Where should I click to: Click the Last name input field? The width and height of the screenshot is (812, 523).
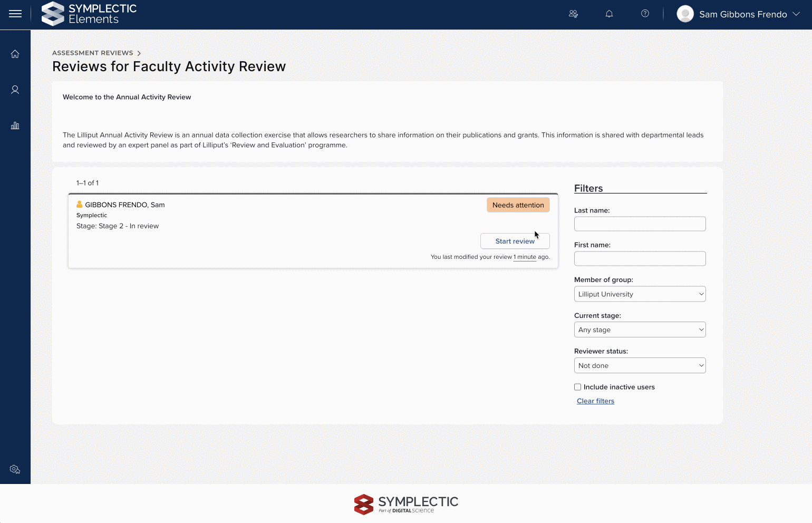click(640, 224)
